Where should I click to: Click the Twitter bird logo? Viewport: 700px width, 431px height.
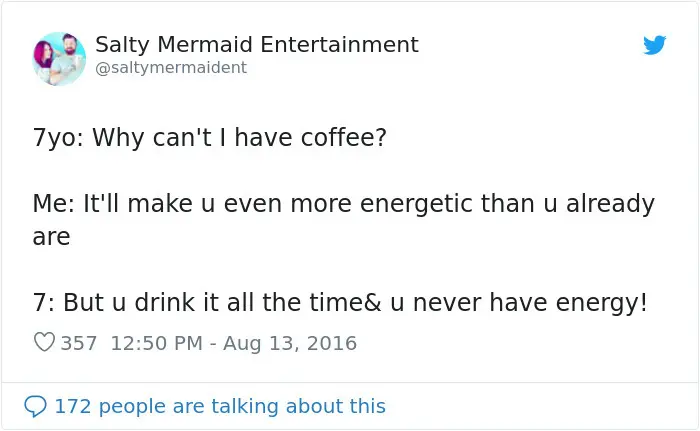[655, 45]
